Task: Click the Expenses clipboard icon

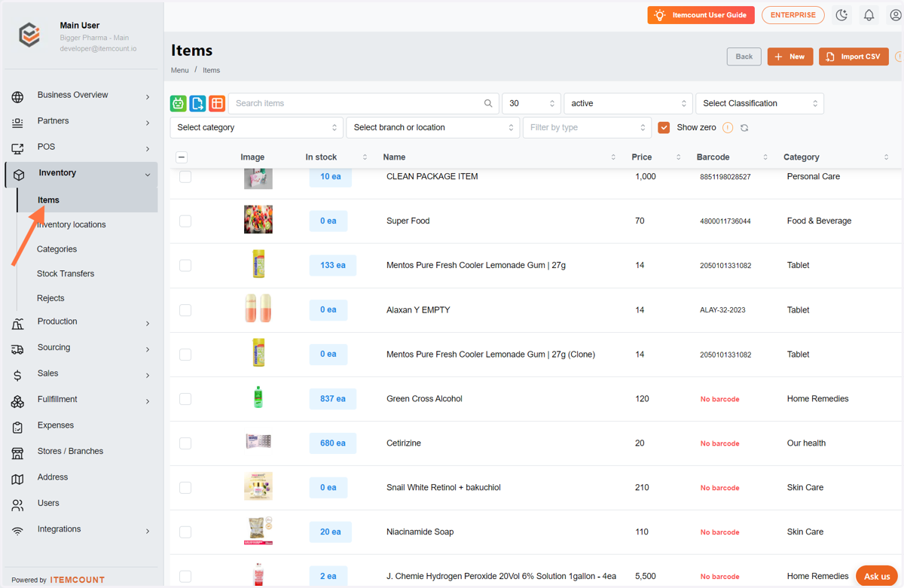Action: (17, 427)
